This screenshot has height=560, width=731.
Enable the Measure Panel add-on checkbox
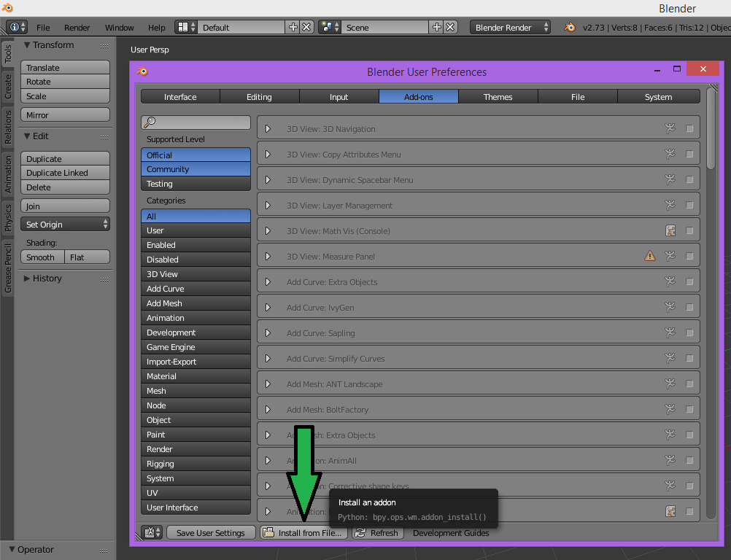689,256
